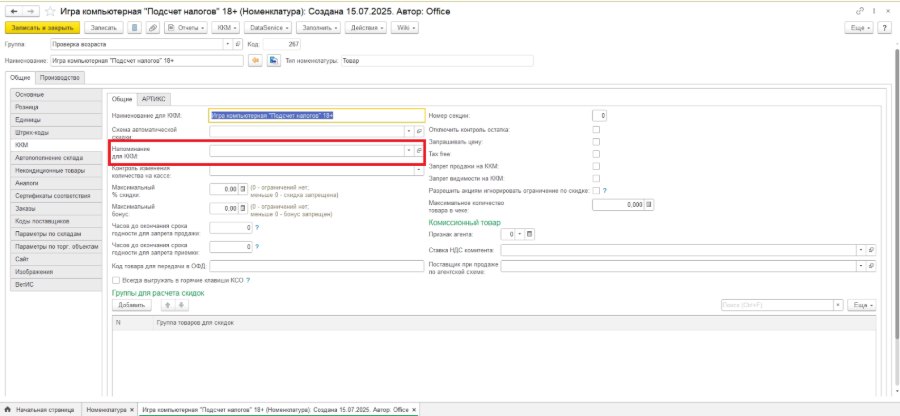The height and width of the screenshot is (416, 900).
Task: Click the blue icon before Тип номенклатуры
Action: [274, 60]
